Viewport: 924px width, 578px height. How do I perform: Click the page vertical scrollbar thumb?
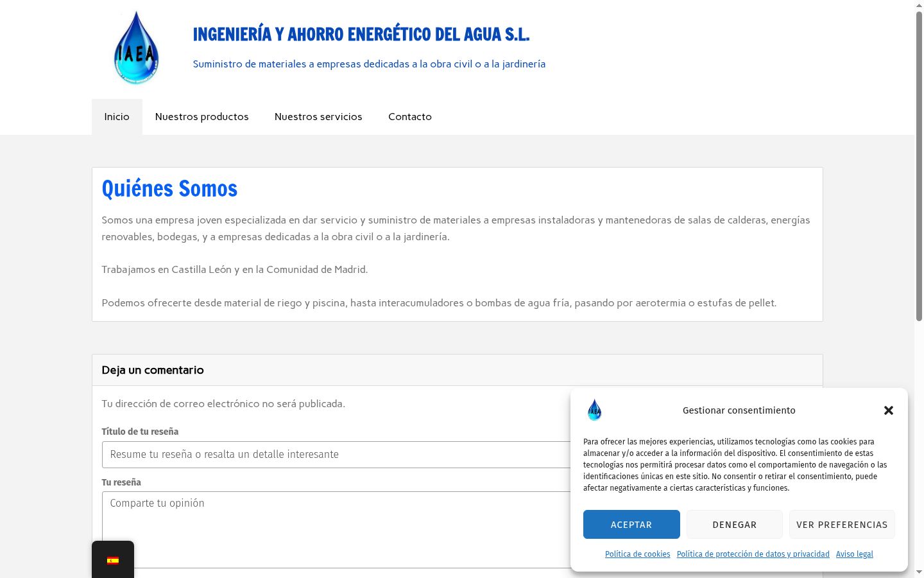[919, 166]
